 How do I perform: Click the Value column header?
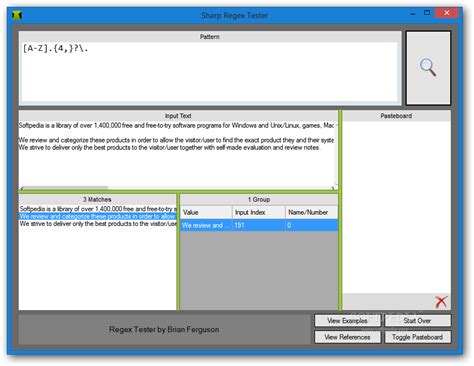pyautogui.click(x=206, y=212)
